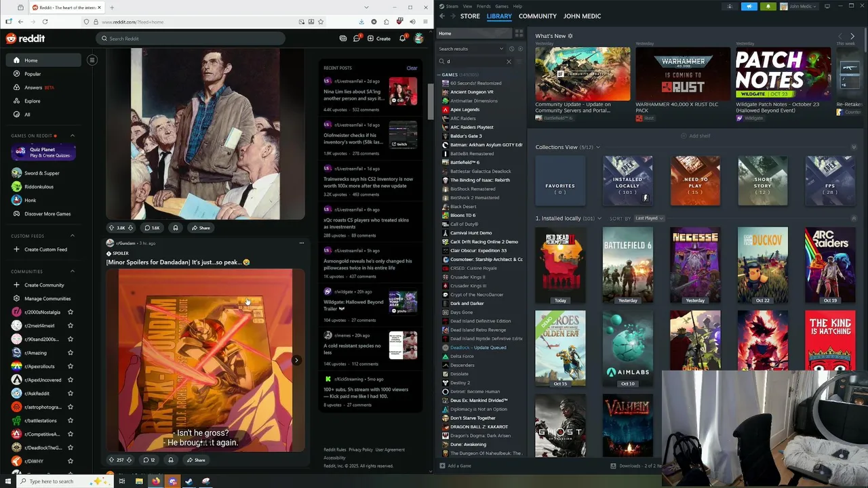This screenshot has width=868, height=488.
Task: Advance to next image in Gundam post
Action: click(x=296, y=361)
